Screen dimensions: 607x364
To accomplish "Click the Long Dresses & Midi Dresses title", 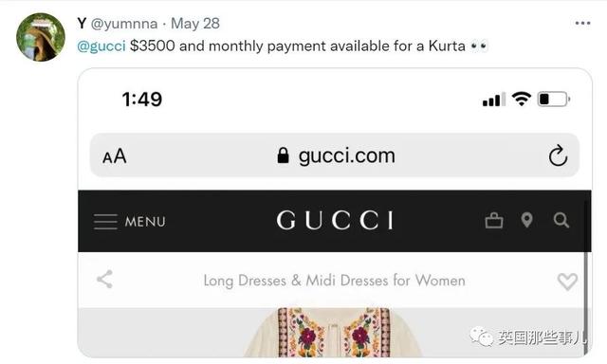I will (335, 281).
